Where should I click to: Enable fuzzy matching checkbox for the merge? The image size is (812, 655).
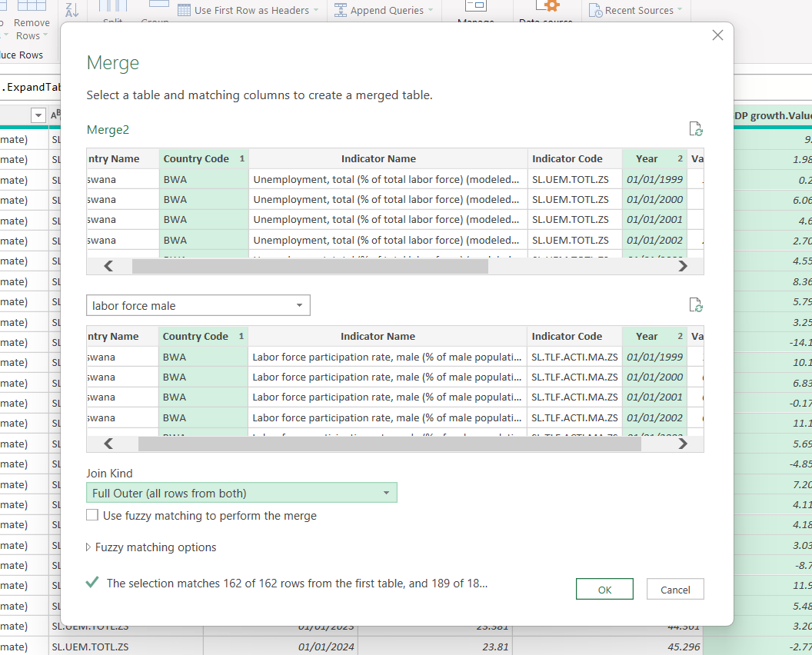click(92, 515)
